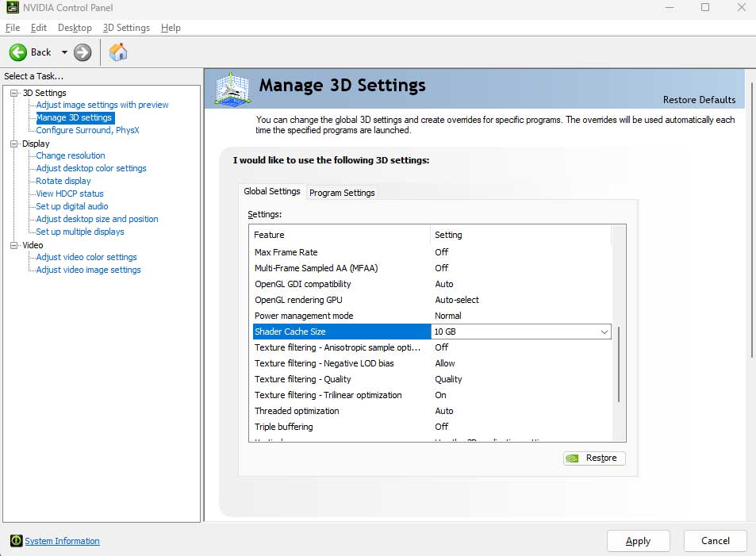Open the Back history dropdown arrow

click(64, 52)
